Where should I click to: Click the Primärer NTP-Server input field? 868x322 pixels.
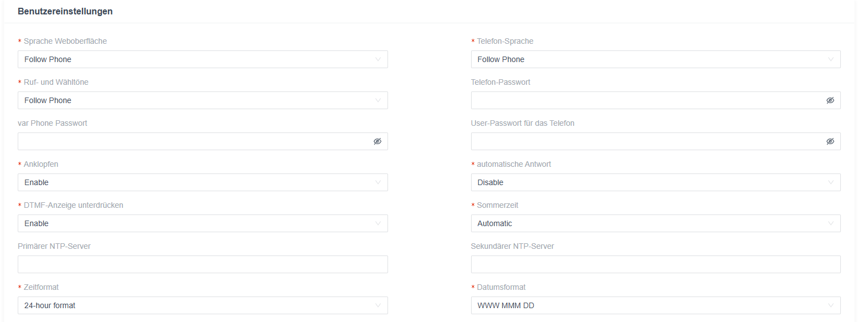coord(203,264)
